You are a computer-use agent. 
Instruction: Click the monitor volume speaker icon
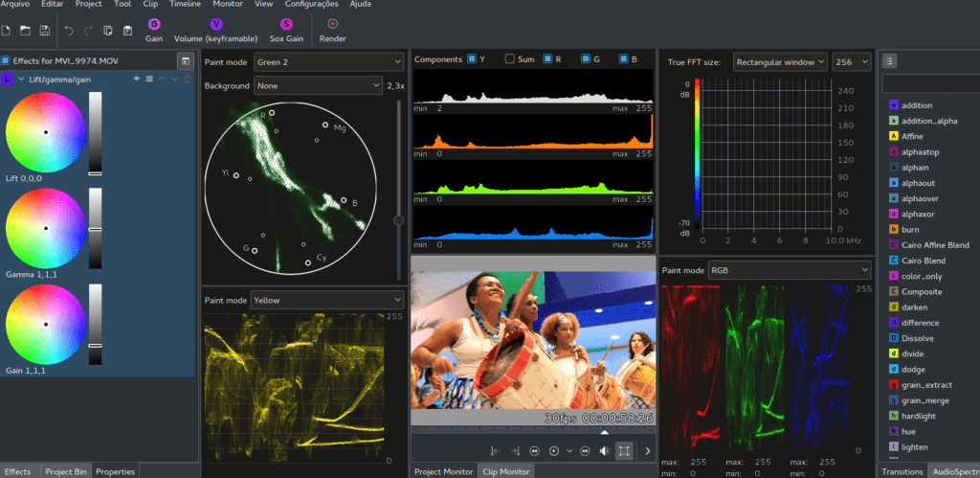pyautogui.click(x=604, y=450)
